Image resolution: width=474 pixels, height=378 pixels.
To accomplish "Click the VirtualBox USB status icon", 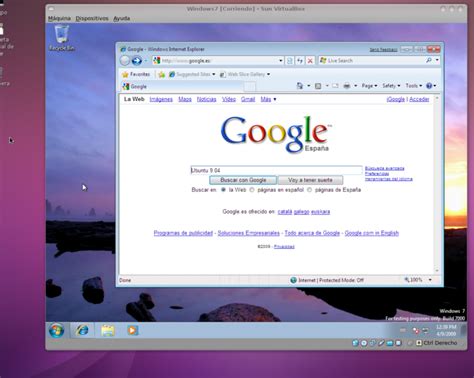I will pos(381,343).
